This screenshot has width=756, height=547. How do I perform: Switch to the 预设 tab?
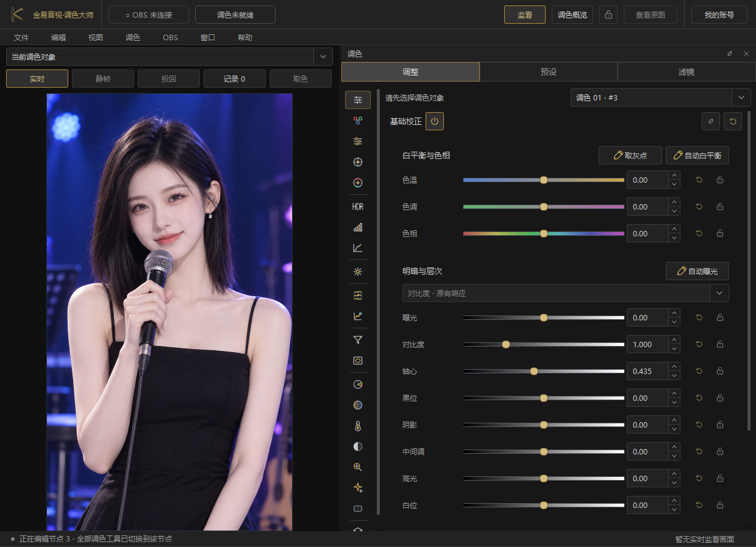pyautogui.click(x=549, y=72)
